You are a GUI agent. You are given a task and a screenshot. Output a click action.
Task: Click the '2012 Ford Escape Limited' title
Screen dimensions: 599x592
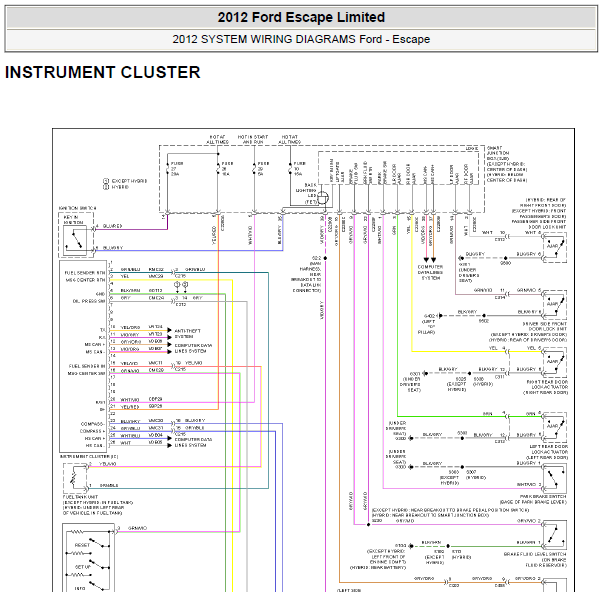[x=301, y=17]
